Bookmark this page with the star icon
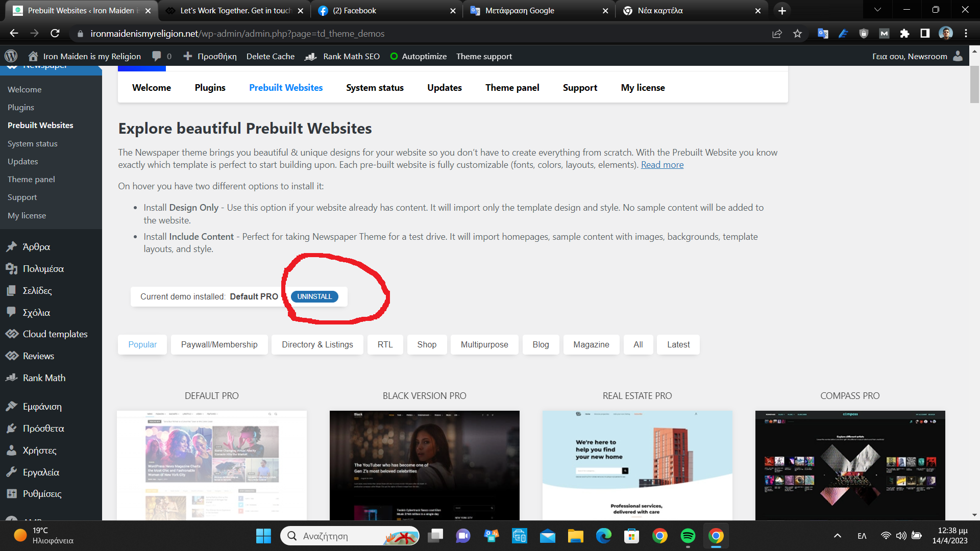The width and height of the screenshot is (980, 551). [797, 34]
